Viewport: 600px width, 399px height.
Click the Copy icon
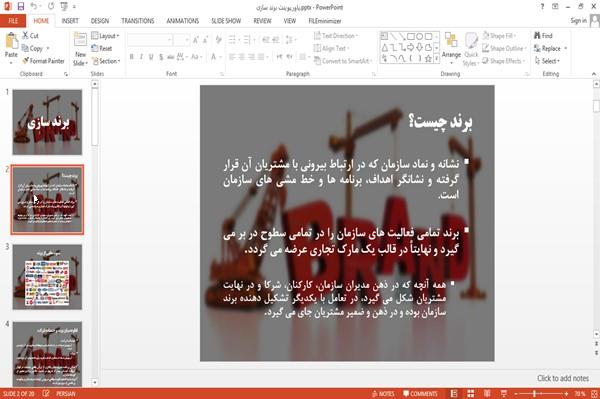(25, 48)
